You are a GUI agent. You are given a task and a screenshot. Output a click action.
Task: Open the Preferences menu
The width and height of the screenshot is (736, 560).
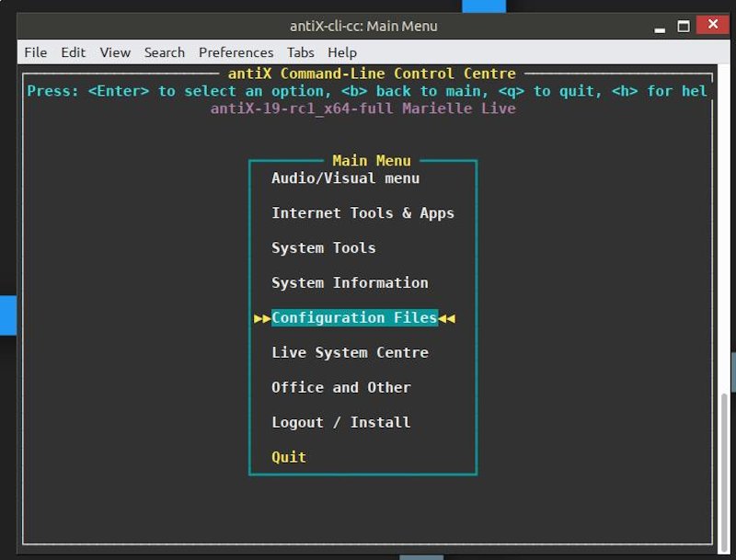coord(236,52)
